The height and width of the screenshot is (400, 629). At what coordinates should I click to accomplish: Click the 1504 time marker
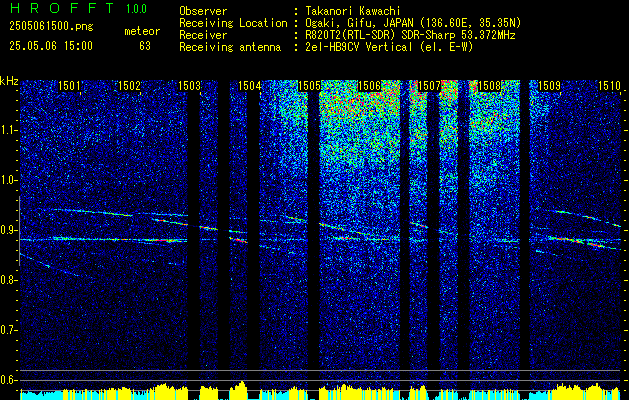click(x=250, y=85)
